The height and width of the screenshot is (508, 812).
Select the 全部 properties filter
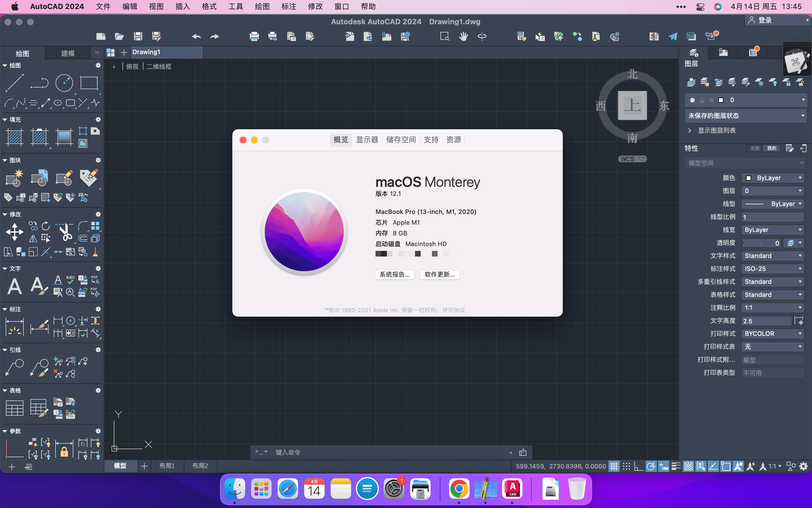point(754,148)
